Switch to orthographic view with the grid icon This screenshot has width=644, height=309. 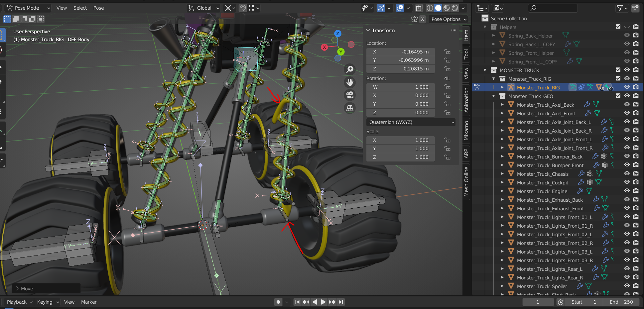[x=350, y=108]
